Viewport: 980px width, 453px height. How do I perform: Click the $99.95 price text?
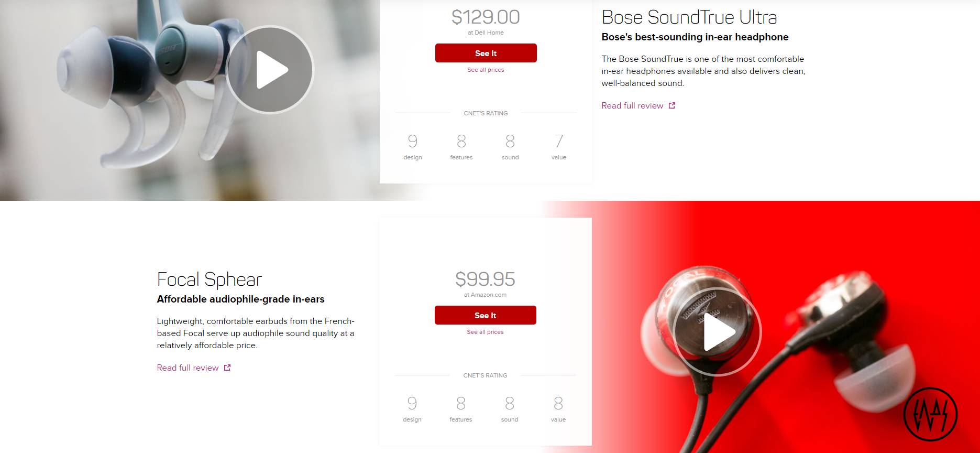486,279
